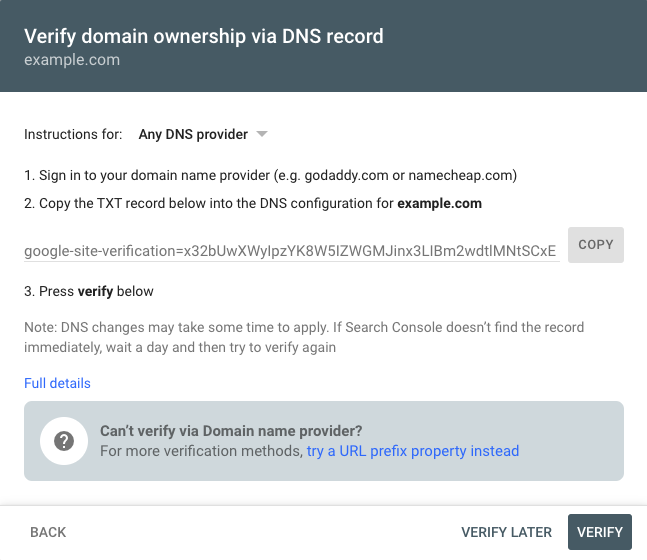Click 'Can't verify via Domain name provider?' heading
This screenshot has height=560, width=647.
coord(231,431)
